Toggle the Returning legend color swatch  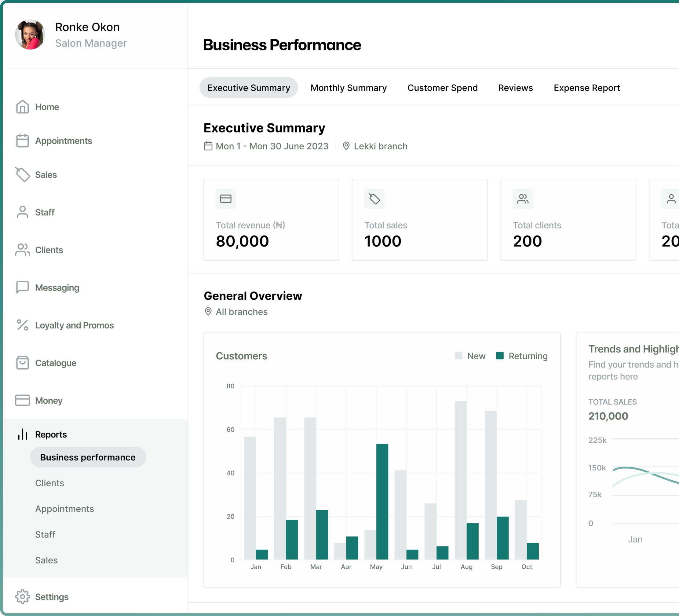tap(500, 356)
